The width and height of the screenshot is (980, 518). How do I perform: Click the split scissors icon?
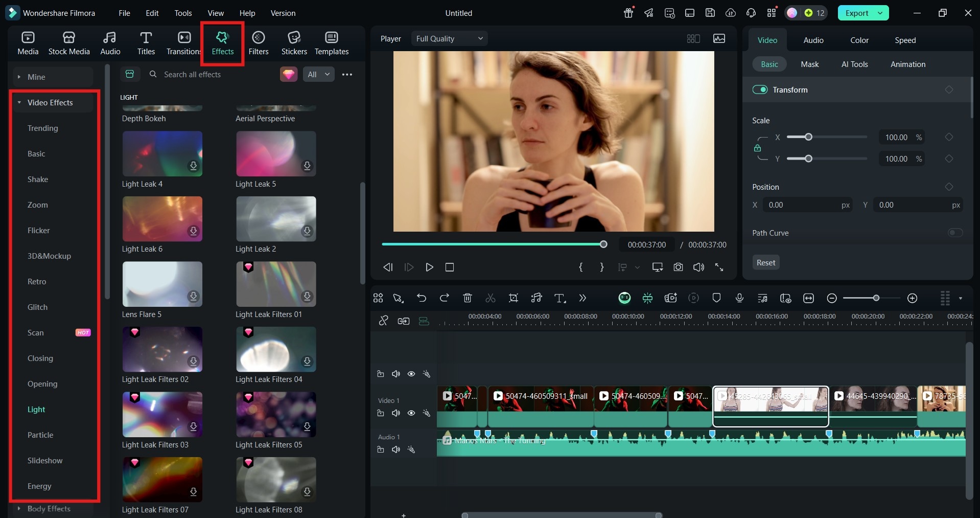coord(491,298)
